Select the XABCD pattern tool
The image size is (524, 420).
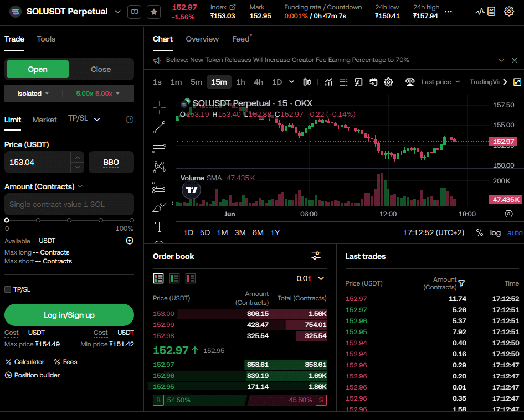pyautogui.click(x=159, y=167)
